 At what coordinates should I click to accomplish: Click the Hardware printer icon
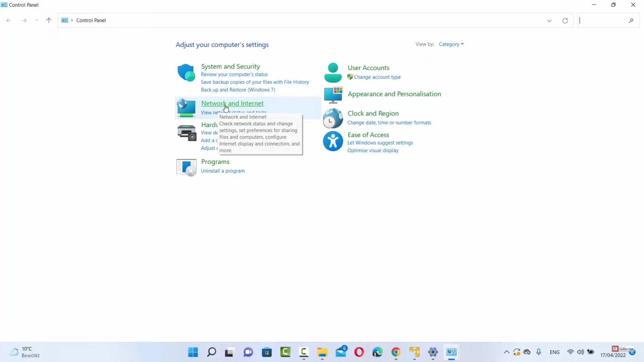coord(186,132)
